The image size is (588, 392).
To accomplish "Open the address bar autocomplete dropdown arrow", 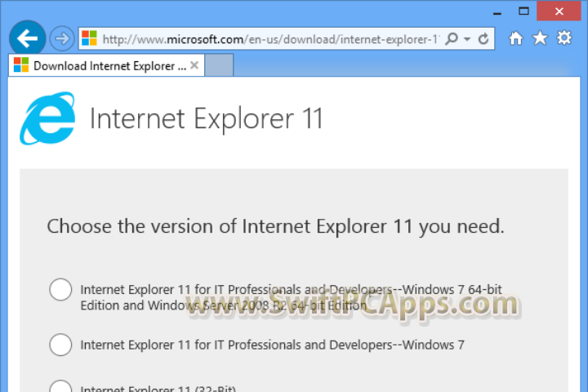I will coord(467,38).
